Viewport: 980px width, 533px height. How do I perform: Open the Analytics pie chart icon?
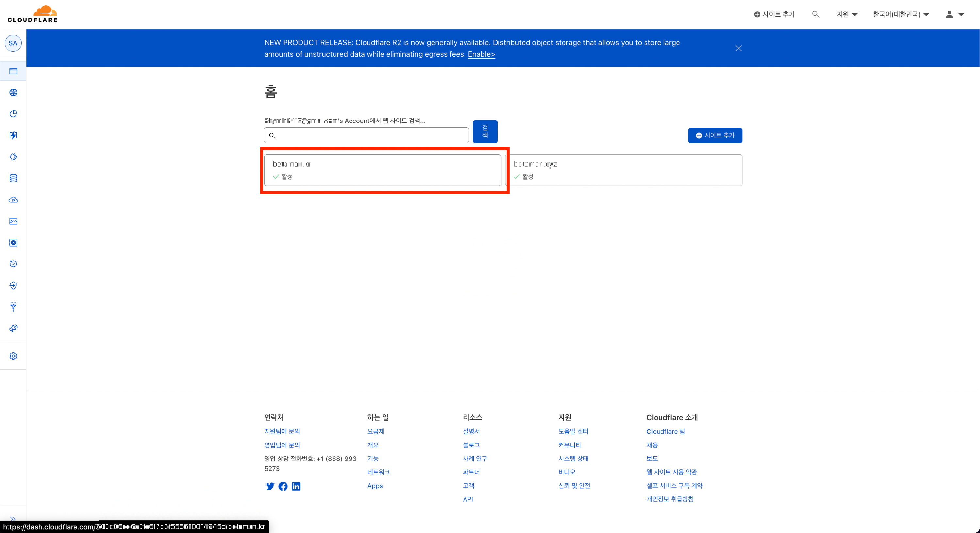(x=13, y=114)
